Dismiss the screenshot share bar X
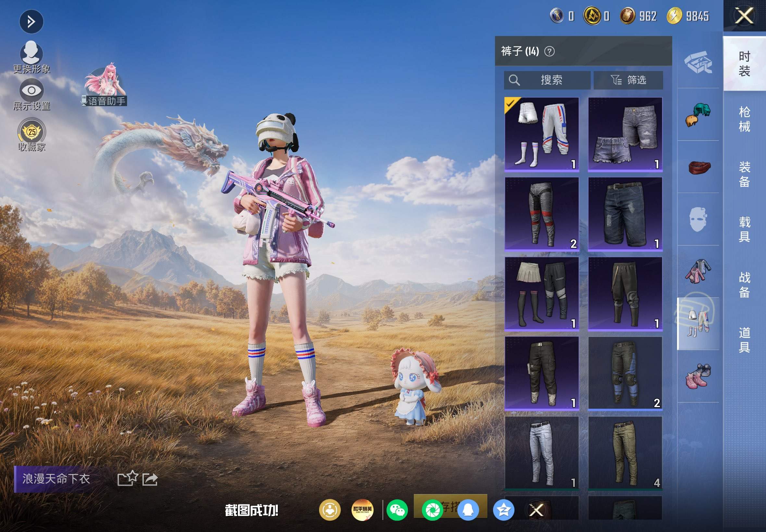This screenshot has width=766, height=532. pos(537,510)
